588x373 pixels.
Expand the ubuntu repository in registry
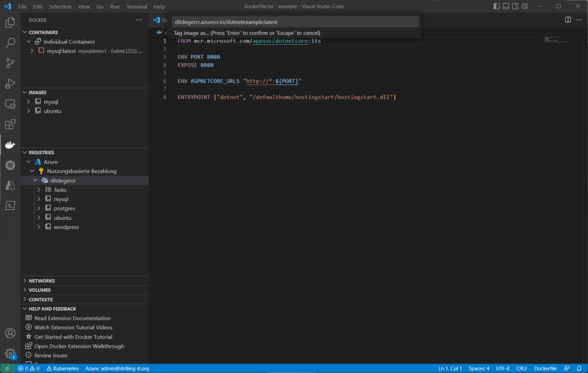tap(39, 218)
